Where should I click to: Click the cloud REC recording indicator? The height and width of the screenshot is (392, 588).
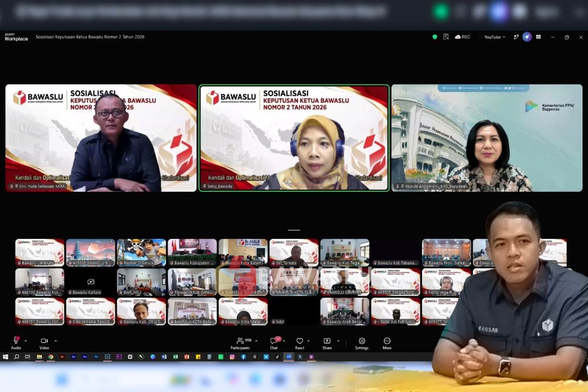click(462, 37)
